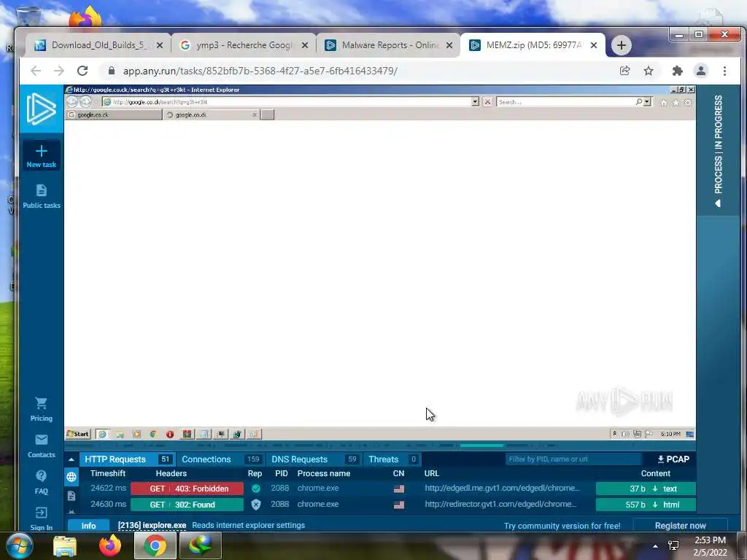747x560 pixels.
Task: Open the Connections tab
Action: (220, 459)
